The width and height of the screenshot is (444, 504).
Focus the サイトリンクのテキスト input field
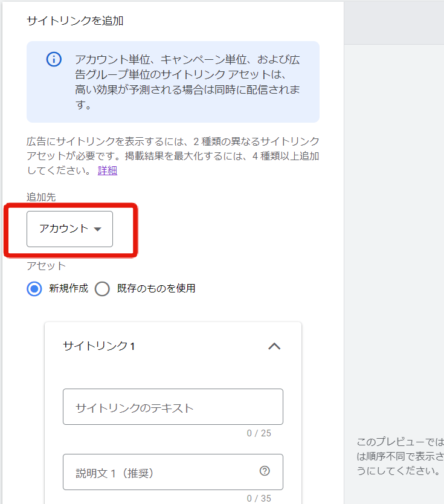[x=173, y=407]
